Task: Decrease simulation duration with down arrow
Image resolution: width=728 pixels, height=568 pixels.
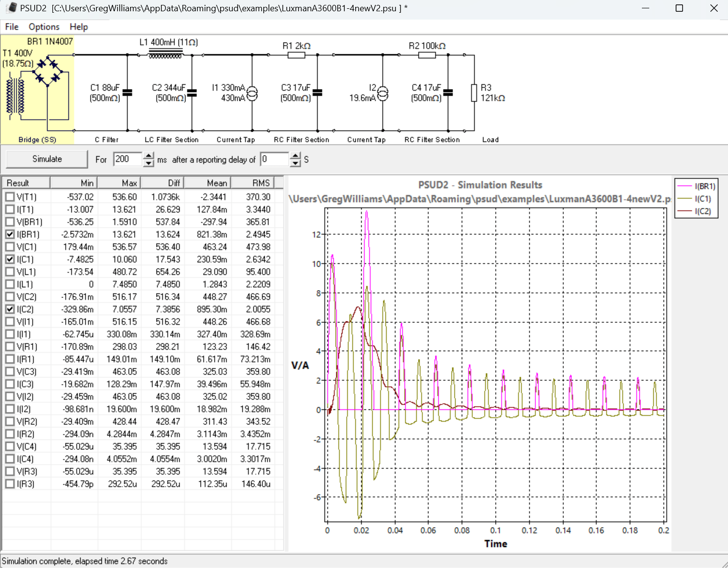Action: [x=149, y=163]
